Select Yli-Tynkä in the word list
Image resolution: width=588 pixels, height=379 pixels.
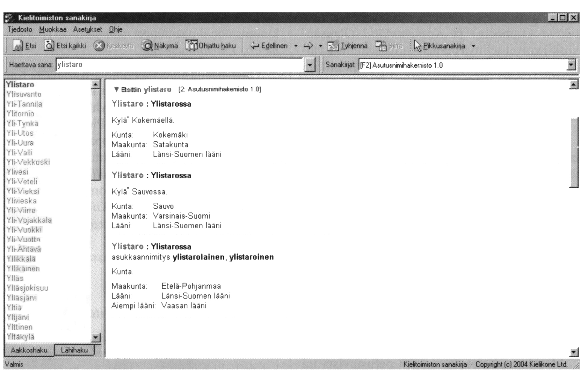click(22, 123)
